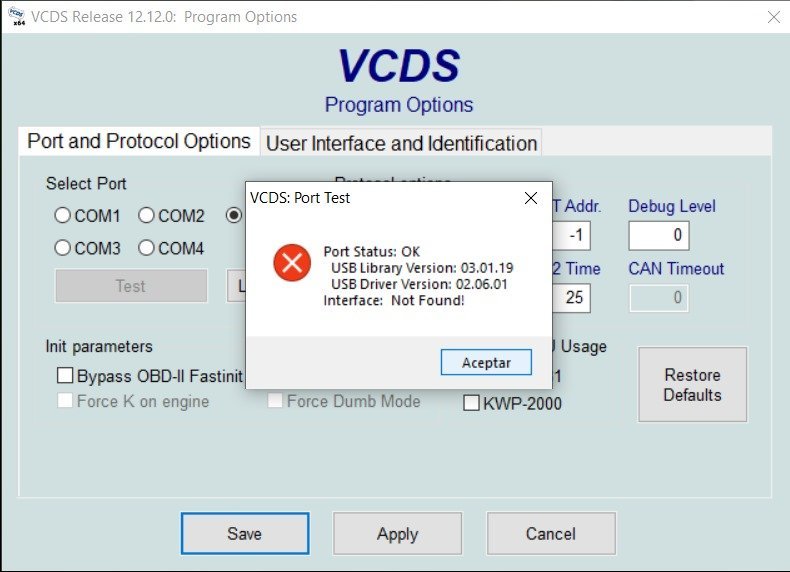Select the COM3 port radio button

tap(62, 248)
